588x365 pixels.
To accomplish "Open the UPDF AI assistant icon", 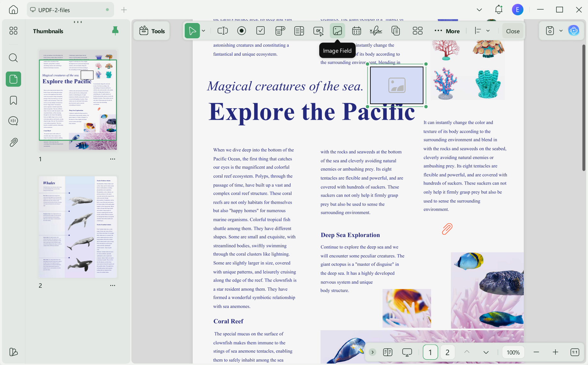I will pos(574,31).
